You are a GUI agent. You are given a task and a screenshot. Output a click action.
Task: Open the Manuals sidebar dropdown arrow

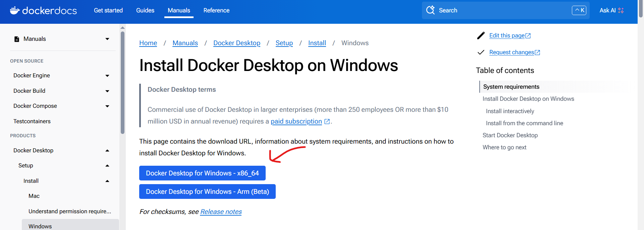click(x=107, y=39)
